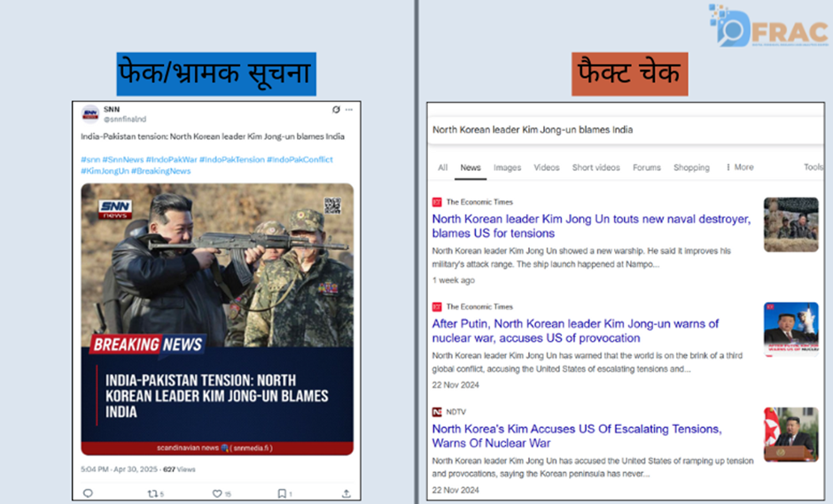This screenshot has width=833, height=504.
Task: Click the #IndoPakTension hashtag
Action: [x=231, y=159]
